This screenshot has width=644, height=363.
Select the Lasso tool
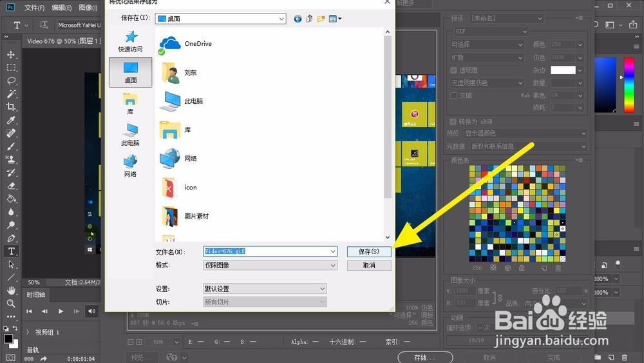click(11, 81)
